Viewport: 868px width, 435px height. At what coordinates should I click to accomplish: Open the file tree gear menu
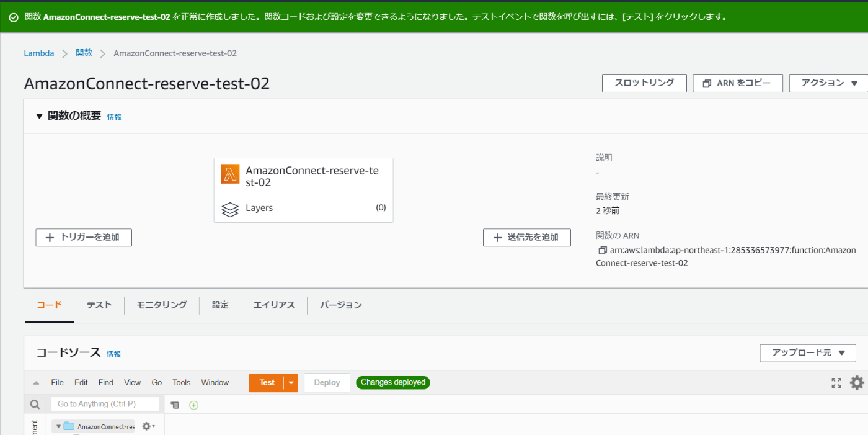148,426
